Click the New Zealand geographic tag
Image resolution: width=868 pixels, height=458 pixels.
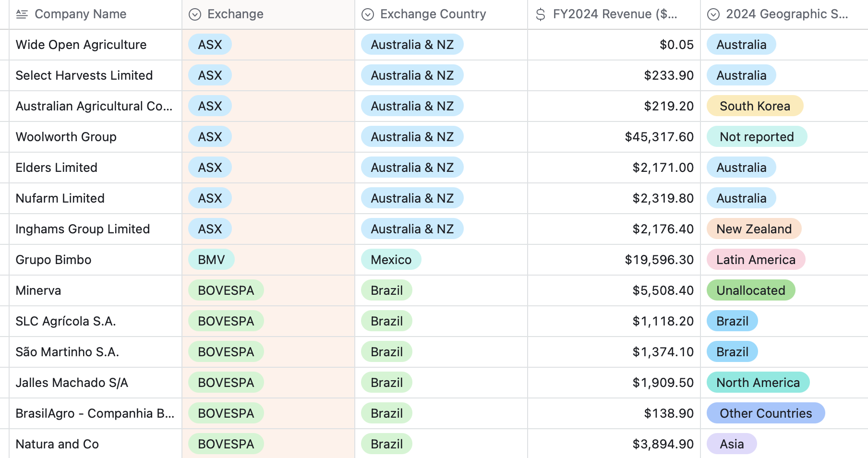(x=754, y=229)
